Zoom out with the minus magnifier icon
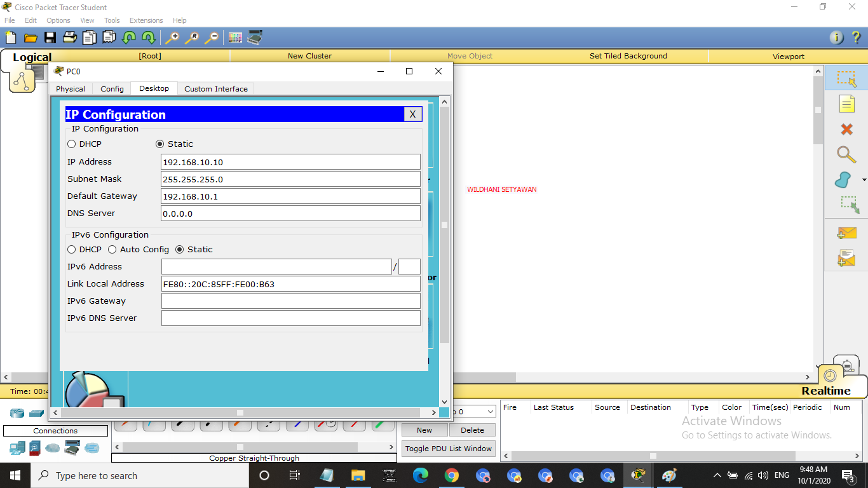The height and width of the screenshot is (488, 868). point(212,37)
